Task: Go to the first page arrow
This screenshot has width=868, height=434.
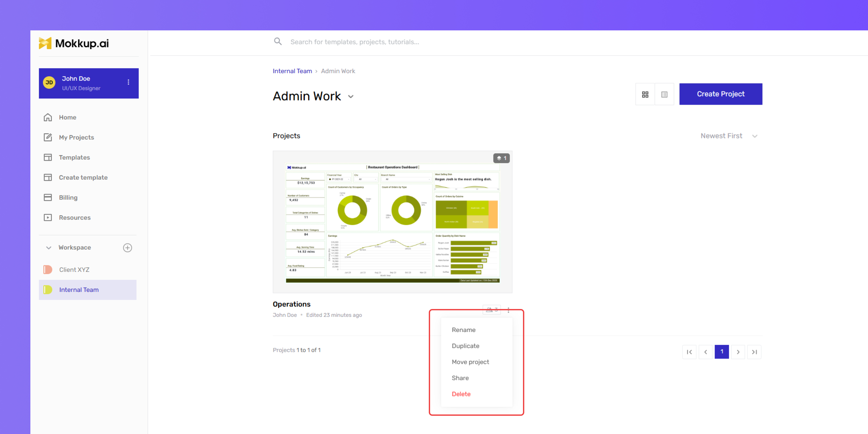Action: (x=689, y=352)
